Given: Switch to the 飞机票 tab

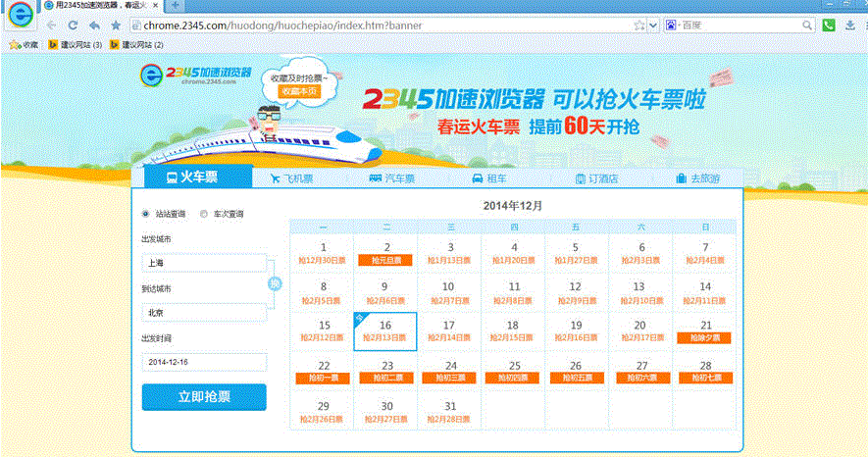Looking at the screenshot, I should click(x=291, y=178).
